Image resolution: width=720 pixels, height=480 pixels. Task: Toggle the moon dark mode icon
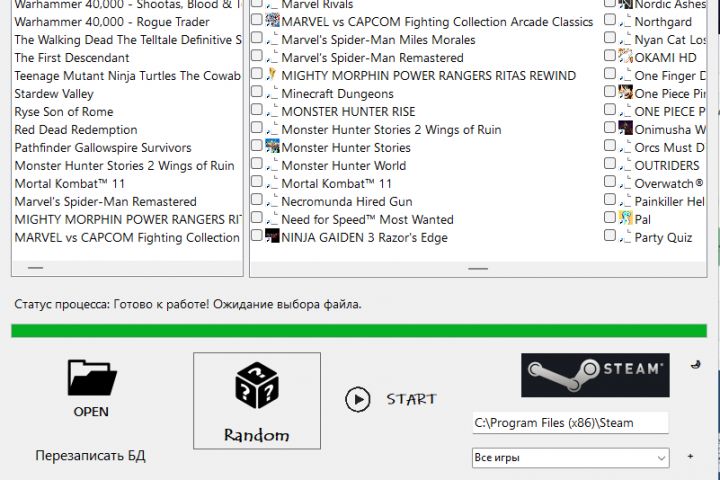click(x=696, y=365)
